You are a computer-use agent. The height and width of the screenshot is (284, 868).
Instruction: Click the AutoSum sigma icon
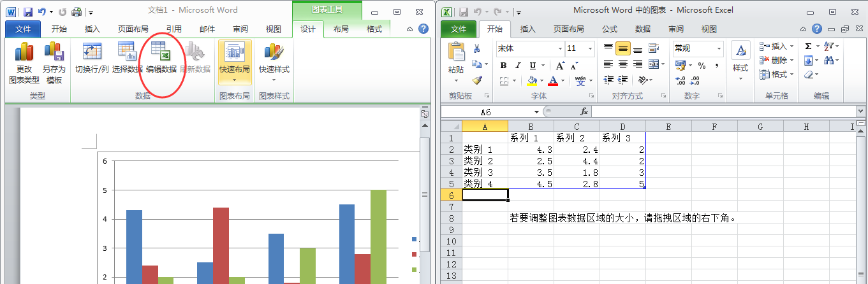[x=808, y=46]
